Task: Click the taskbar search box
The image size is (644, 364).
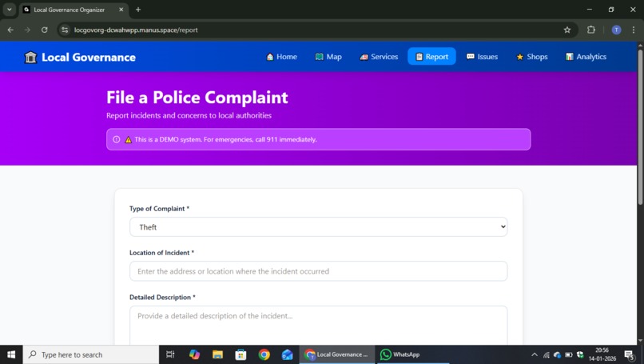Action: point(91,354)
